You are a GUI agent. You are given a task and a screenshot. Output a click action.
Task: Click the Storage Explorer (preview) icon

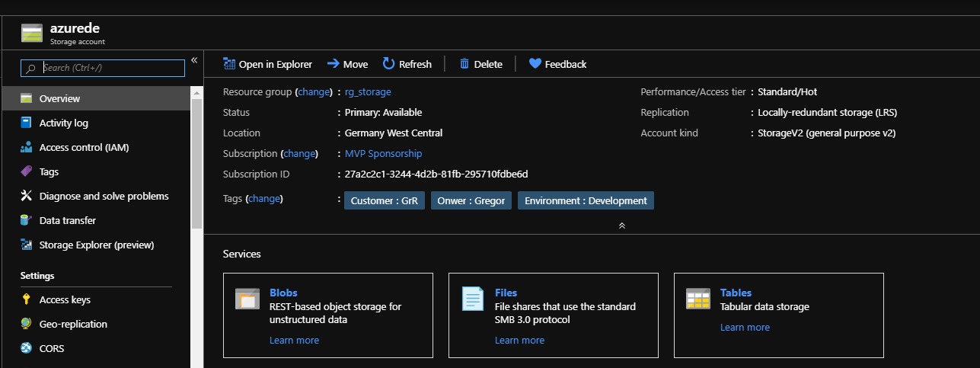pyautogui.click(x=26, y=245)
